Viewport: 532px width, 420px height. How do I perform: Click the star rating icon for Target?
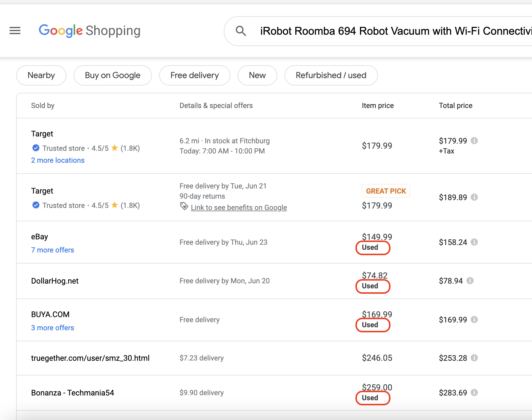click(115, 147)
